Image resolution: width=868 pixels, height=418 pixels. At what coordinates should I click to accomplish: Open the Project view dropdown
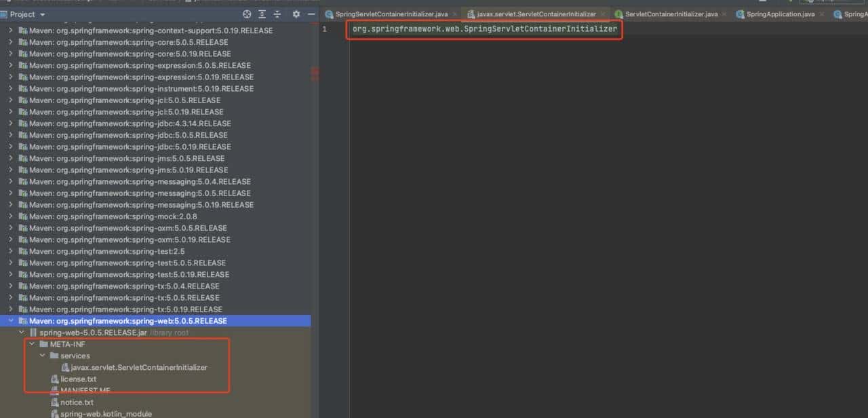(43, 14)
